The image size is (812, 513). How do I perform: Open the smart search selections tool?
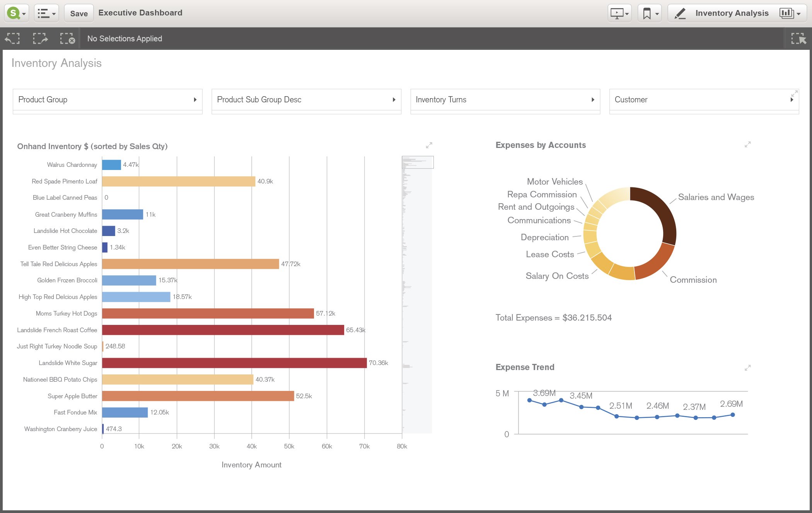pyautogui.click(x=798, y=39)
